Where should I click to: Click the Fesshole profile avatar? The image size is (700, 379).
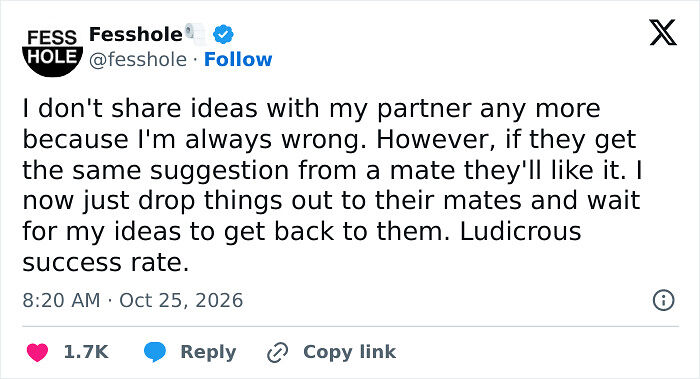point(52,51)
